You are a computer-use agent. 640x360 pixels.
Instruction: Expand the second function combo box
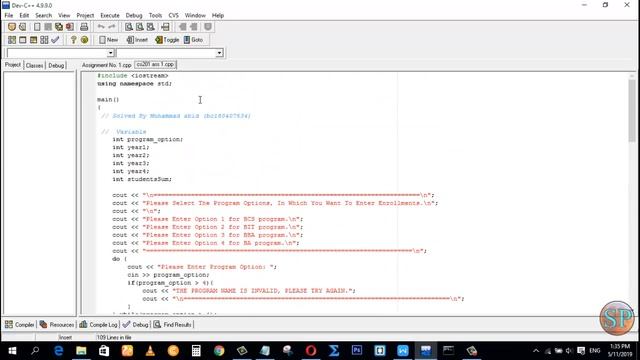point(220,53)
